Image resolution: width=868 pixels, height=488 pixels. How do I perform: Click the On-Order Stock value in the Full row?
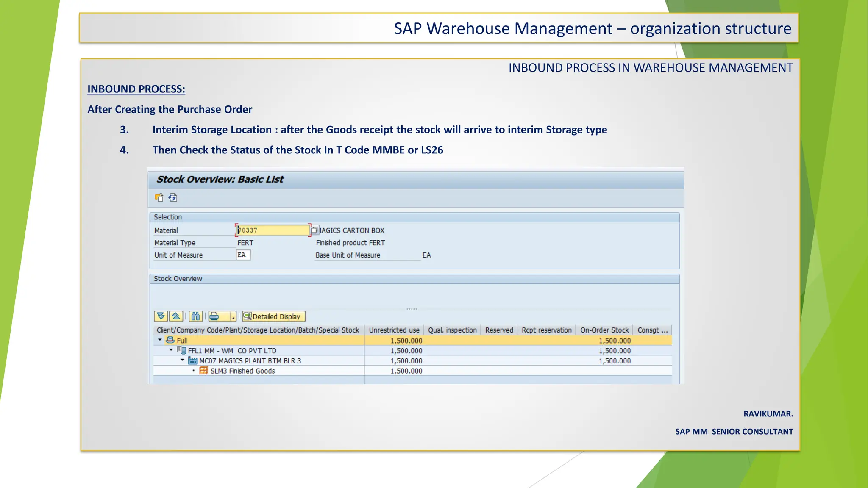(x=615, y=341)
